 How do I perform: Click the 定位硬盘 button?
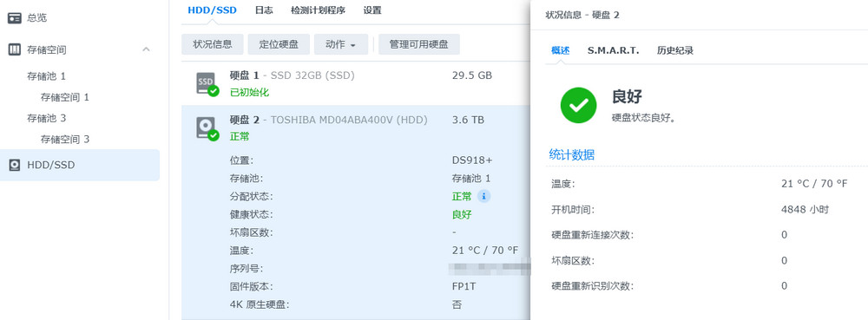279,45
